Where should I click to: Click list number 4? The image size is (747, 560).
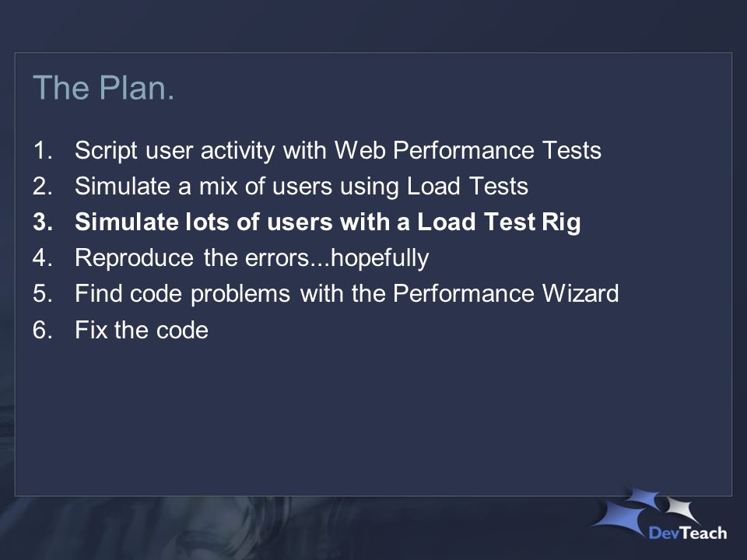click(x=42, y=258)
